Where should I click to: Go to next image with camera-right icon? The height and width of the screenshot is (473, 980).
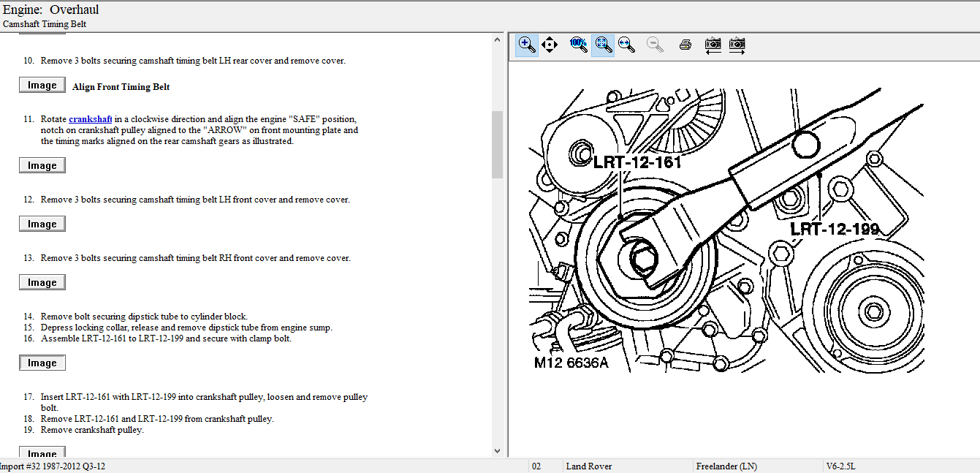pos(737,45)
